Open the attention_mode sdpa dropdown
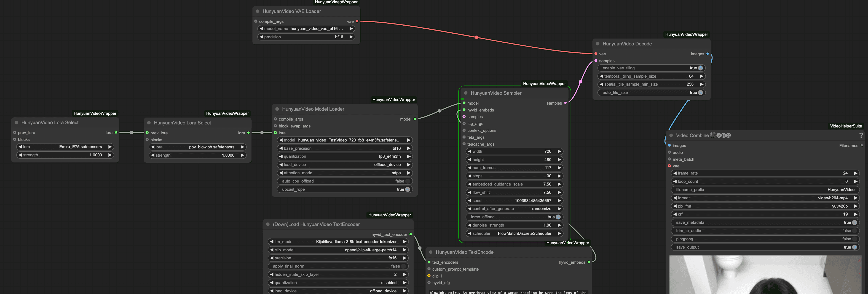Viewport: 868px width, 294px height. pyautogui.click(x=345, y=173)
